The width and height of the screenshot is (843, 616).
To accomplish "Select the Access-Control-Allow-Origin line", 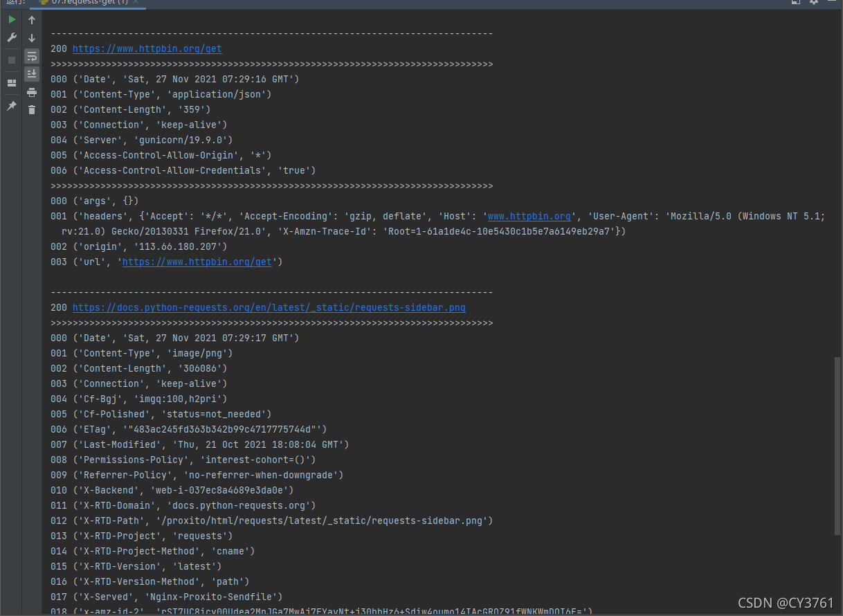I will point(161,156).
